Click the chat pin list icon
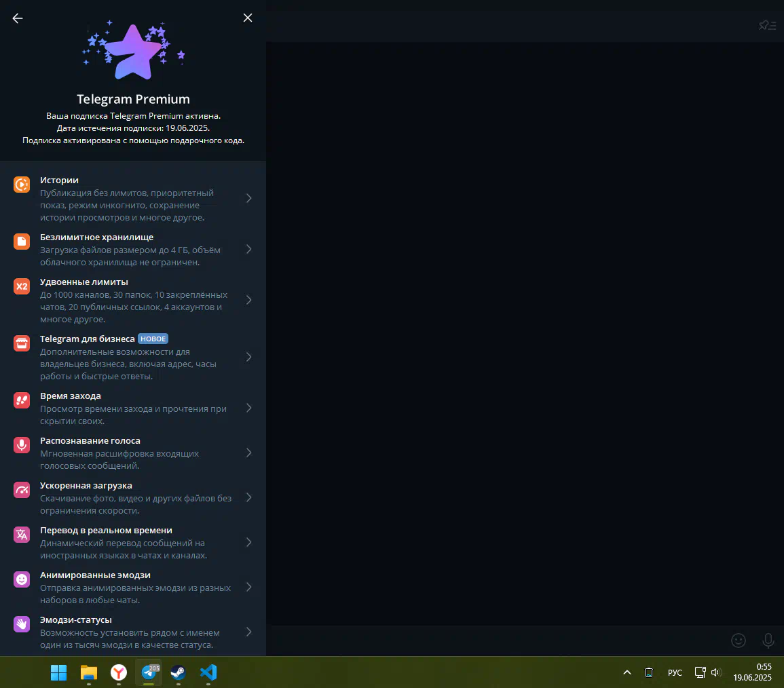Screen dimensions: 784x688 click(x=767, y=25)
